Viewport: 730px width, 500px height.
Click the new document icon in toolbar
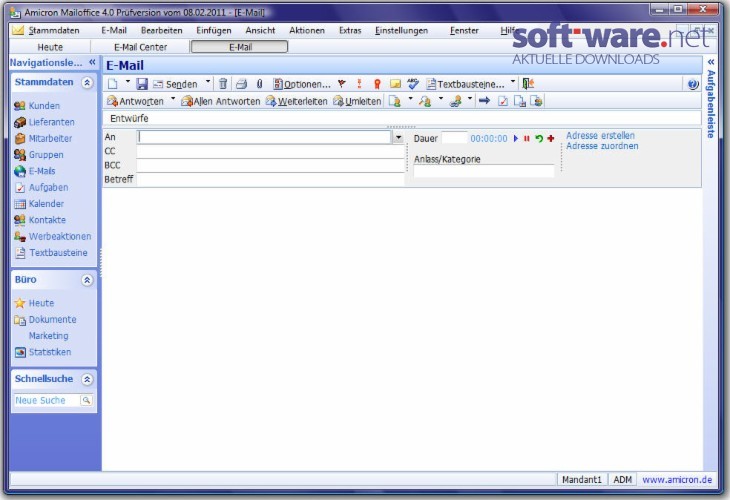coord(113,84)
